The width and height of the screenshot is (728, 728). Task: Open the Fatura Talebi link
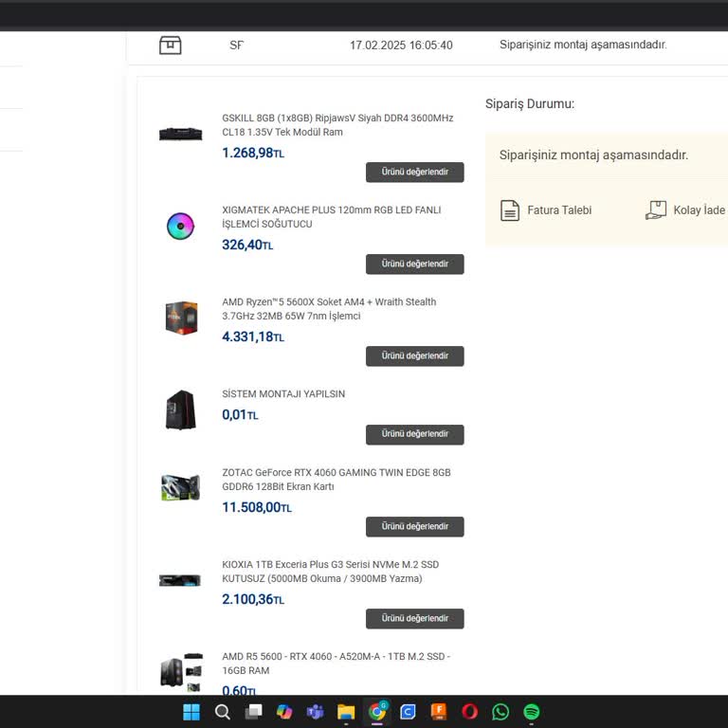click(558, 210)
